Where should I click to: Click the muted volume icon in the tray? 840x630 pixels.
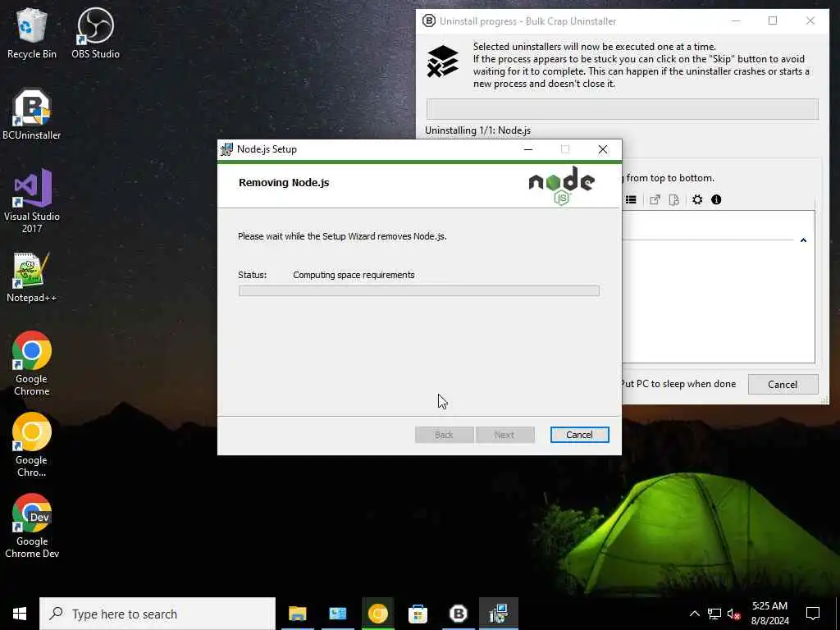click(733, 614)
